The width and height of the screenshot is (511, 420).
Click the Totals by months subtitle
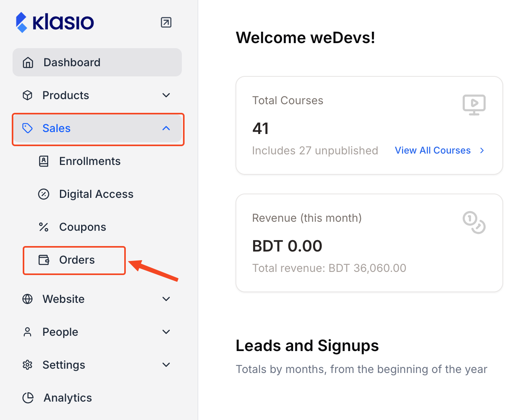361,369
